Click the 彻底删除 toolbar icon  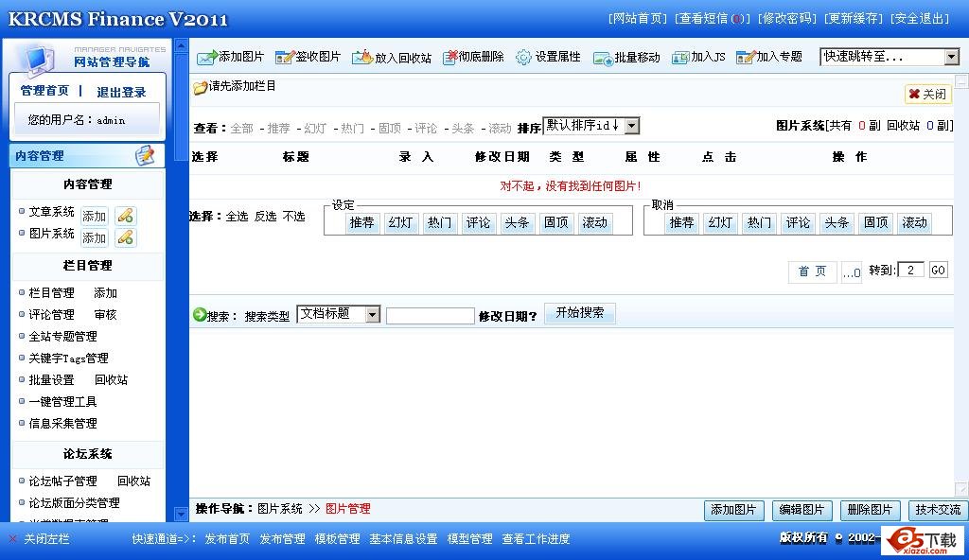449,58
